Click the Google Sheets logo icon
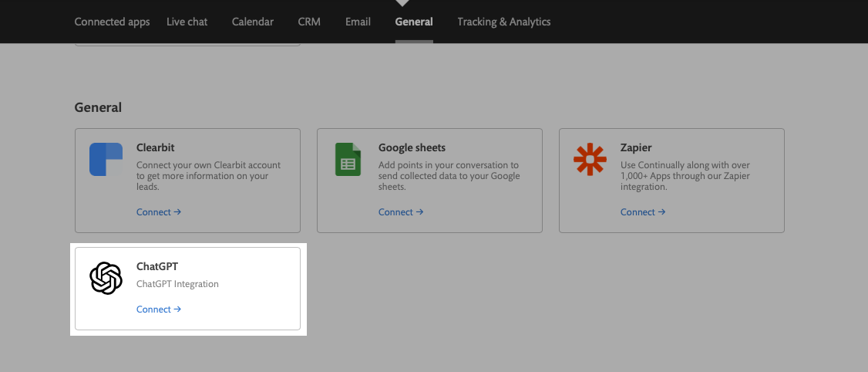This screenshot has height=372, width=868. 348,159
